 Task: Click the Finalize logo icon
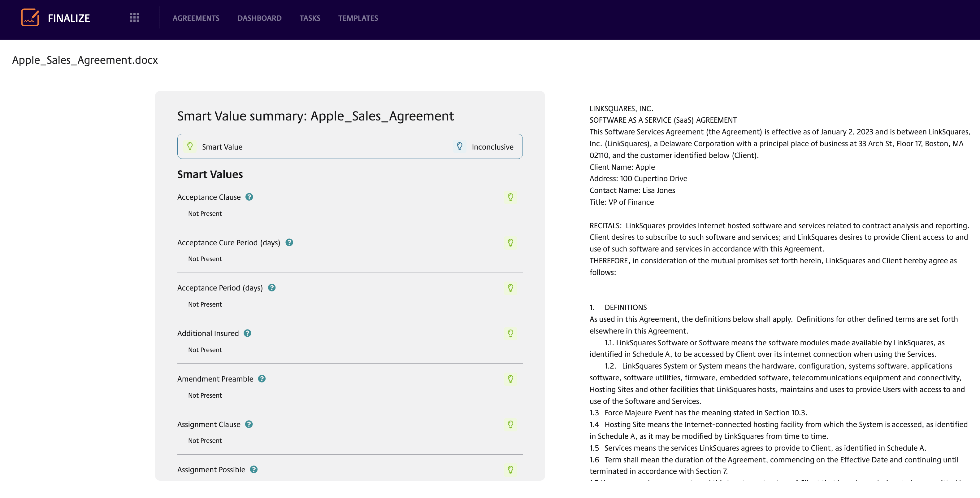coord(30,18)
